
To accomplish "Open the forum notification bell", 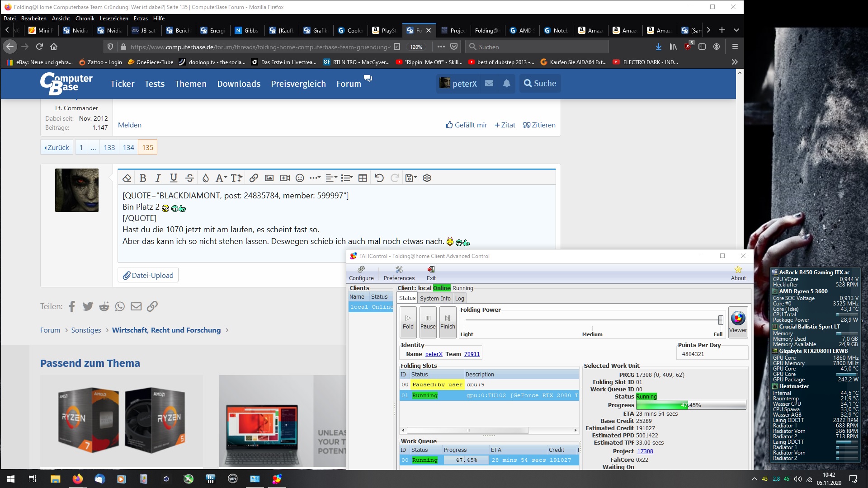I will pyautogui.click(x=507, y=84).
